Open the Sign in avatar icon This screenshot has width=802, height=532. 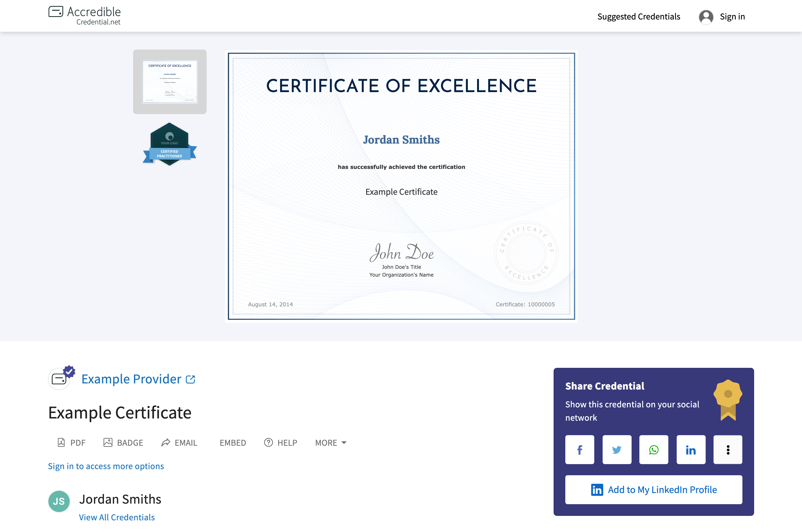coord(706,16)
